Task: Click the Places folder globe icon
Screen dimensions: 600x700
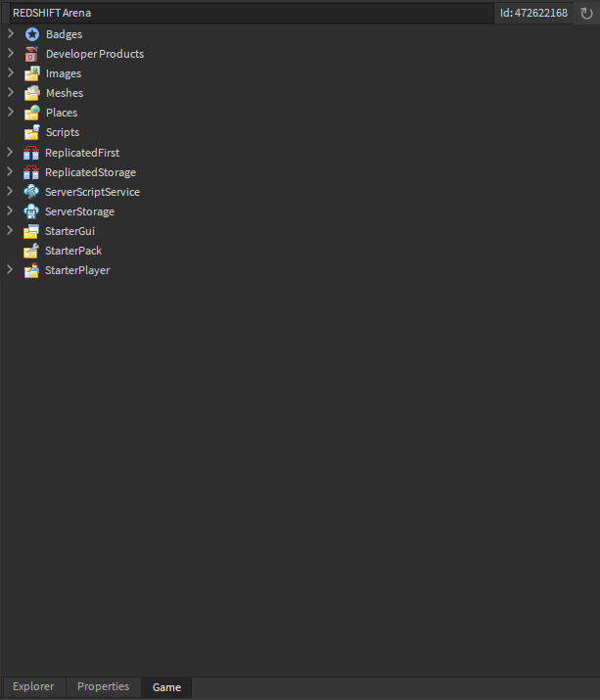Action: [32, 113]
